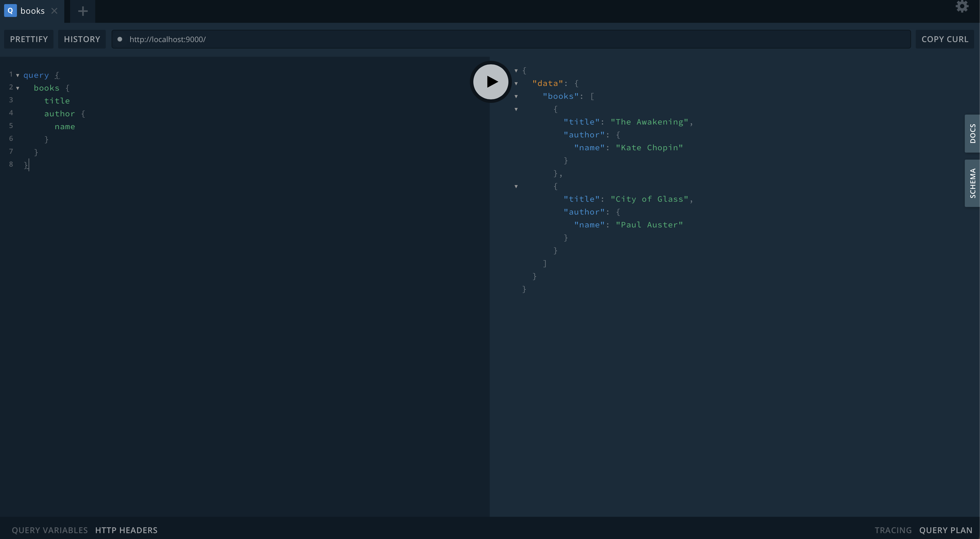Click the endpoint status dot icon
980x539 pixels.
point(120,39)
